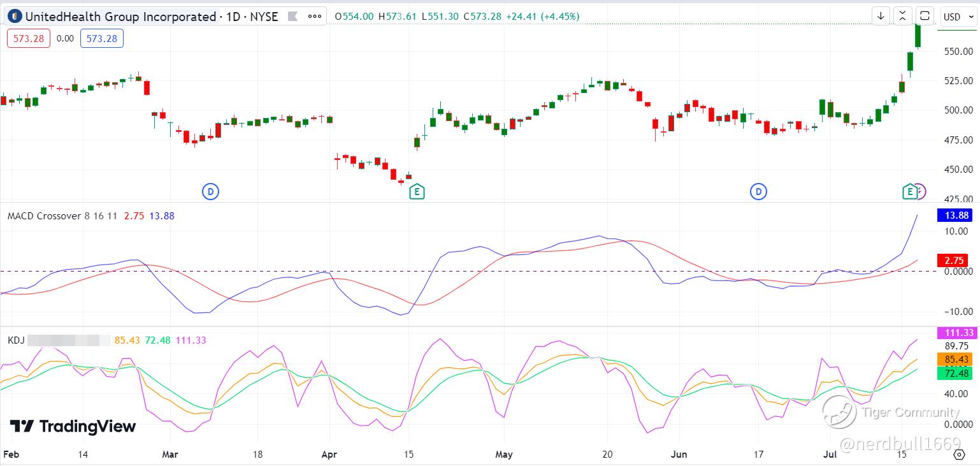Click the May label on the time axis
This screenshot has width=980, height=466.
click(503, 455)
